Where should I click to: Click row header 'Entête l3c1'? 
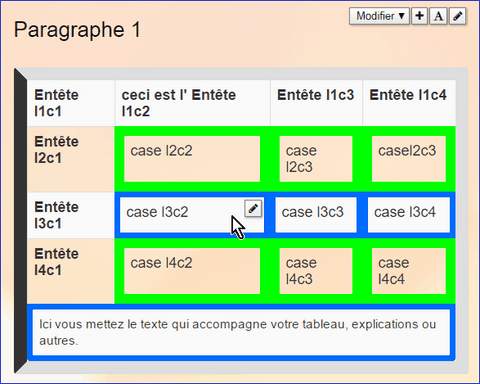71,215
